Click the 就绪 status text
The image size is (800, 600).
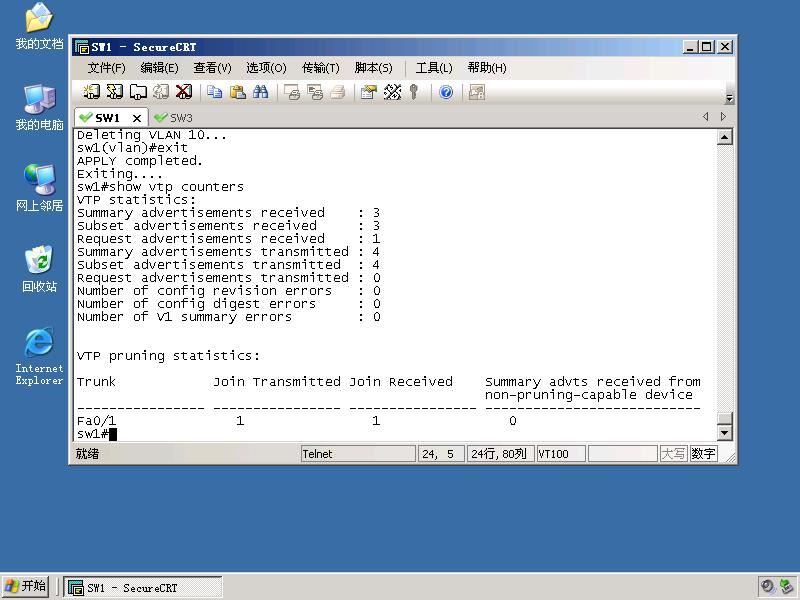[87, 454]
